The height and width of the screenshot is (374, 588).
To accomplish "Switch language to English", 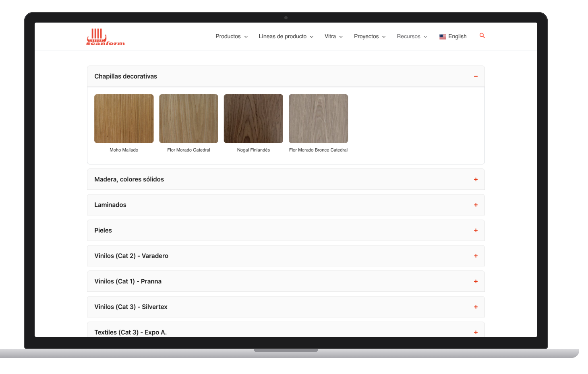I will (x=453, y=36).
